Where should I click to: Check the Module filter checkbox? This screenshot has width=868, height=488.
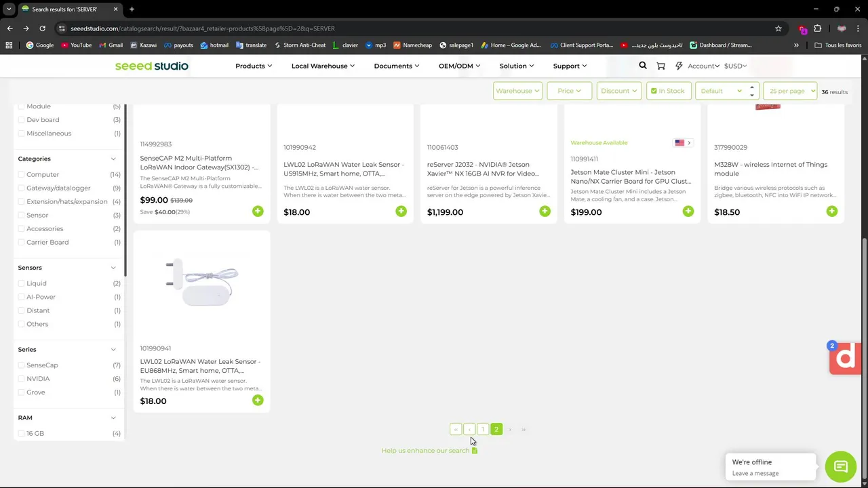pos(21,106)
